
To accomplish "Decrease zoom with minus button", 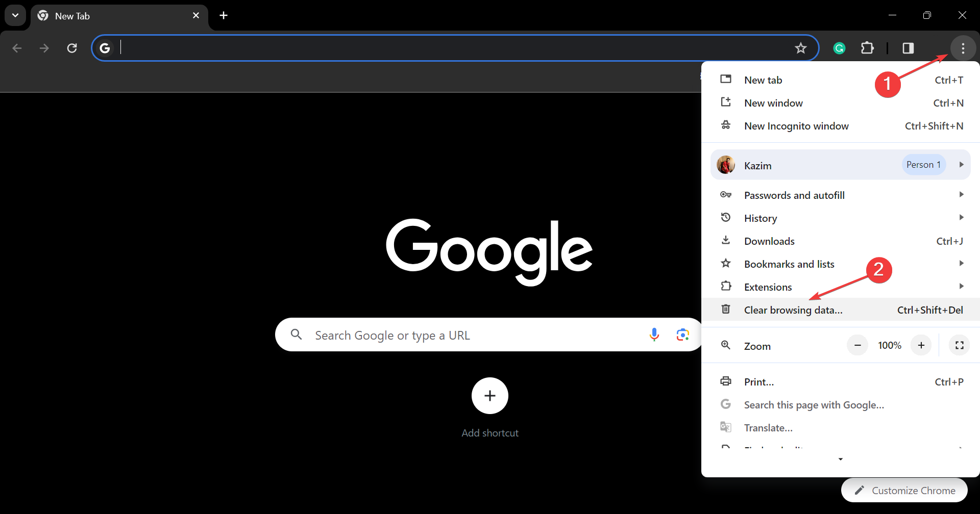I will click(x=857, y=345).
